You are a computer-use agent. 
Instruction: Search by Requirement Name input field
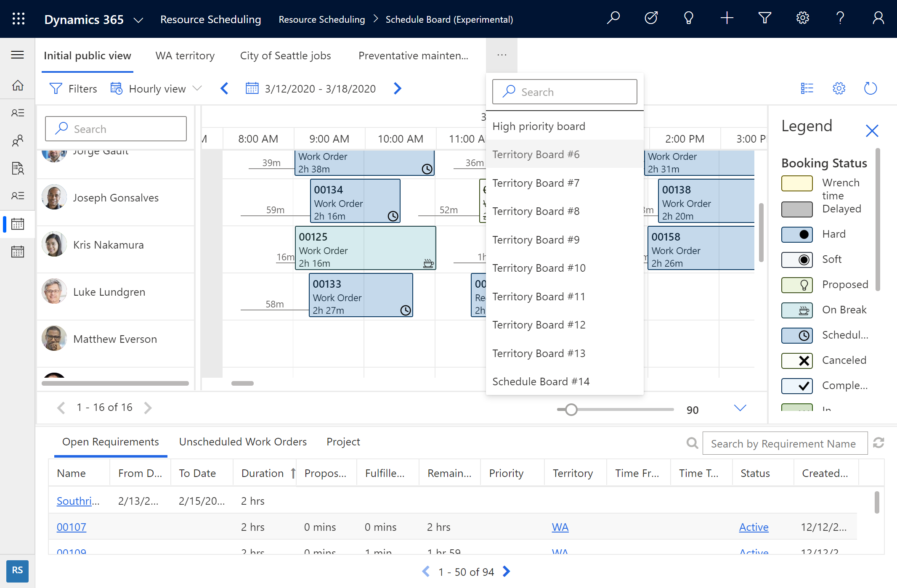pyautogui.click(x=785, y=444)
